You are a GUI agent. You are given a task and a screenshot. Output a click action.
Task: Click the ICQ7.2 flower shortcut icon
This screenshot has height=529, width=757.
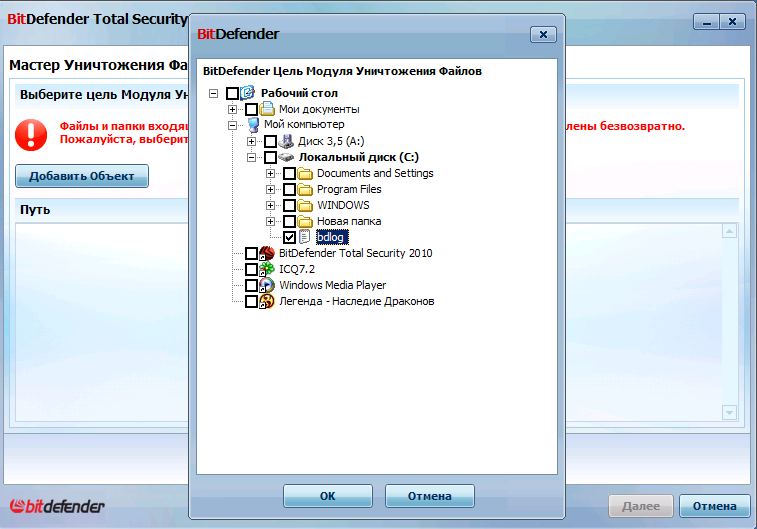click(x=266, y=269)
